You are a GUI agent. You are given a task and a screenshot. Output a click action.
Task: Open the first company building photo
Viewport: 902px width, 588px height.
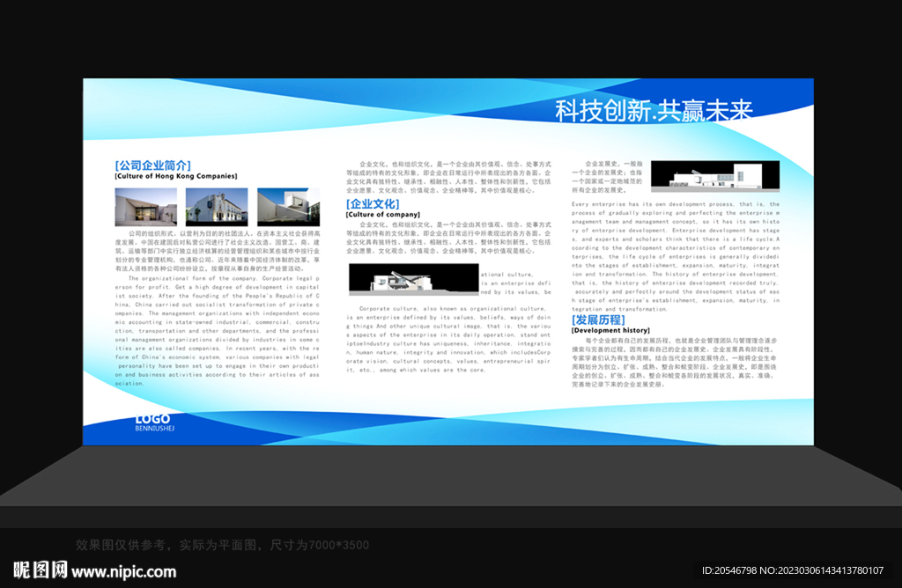tap(146, 207)
